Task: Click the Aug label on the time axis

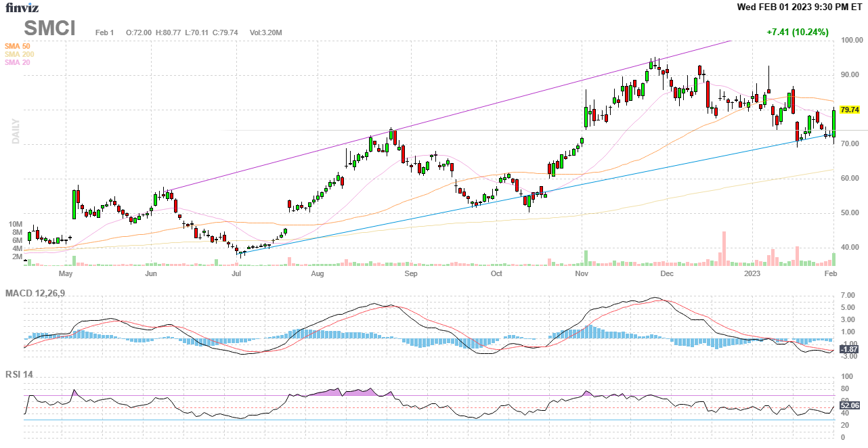Action: pyautogui.click(x=318, y=274)
